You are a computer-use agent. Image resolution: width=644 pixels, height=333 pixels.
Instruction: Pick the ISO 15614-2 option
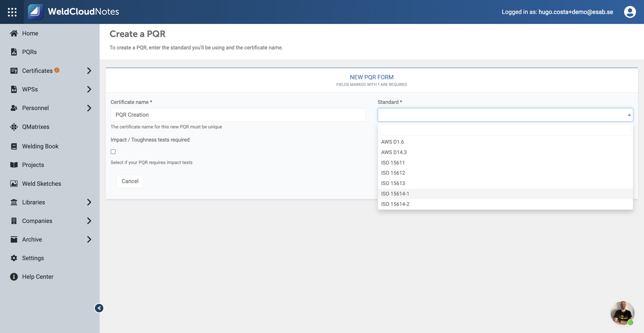click(x=505, y=204)
